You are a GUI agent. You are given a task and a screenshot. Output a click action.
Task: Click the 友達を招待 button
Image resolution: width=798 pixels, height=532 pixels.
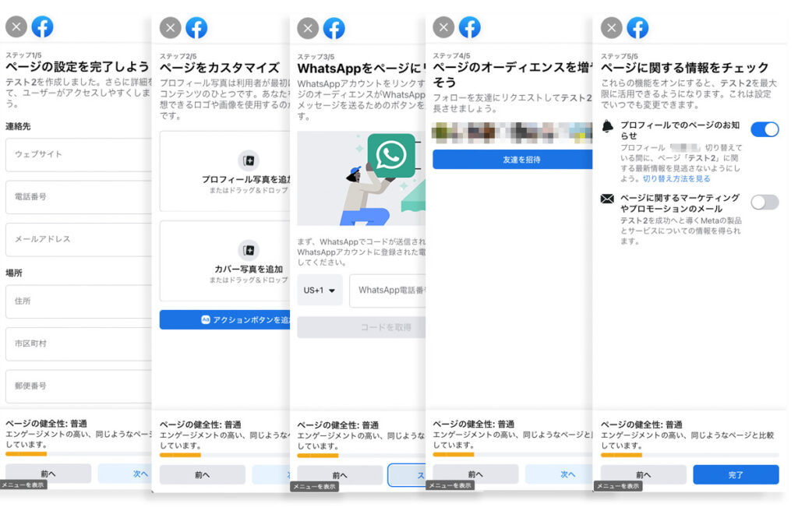click(x=513, y=160)
